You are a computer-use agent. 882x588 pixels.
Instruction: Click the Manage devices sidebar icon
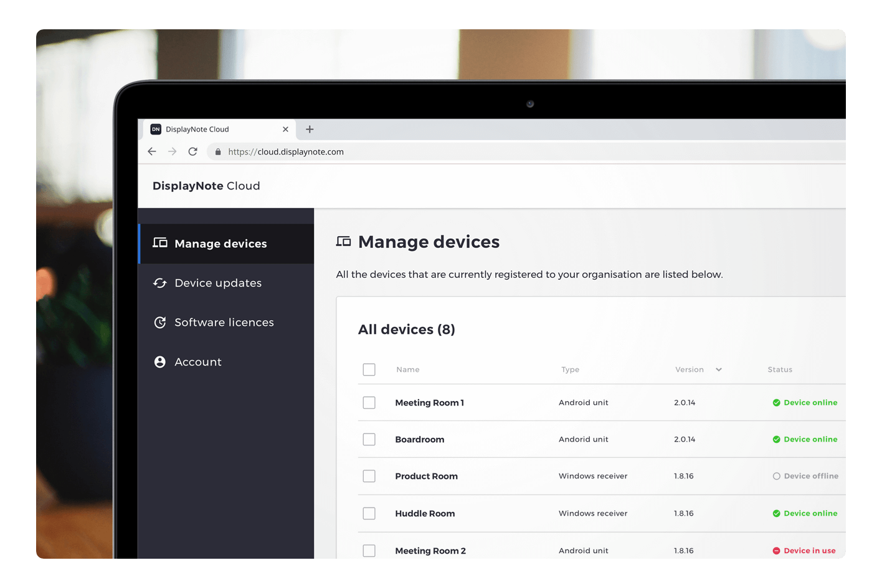(x=160, y=243)
